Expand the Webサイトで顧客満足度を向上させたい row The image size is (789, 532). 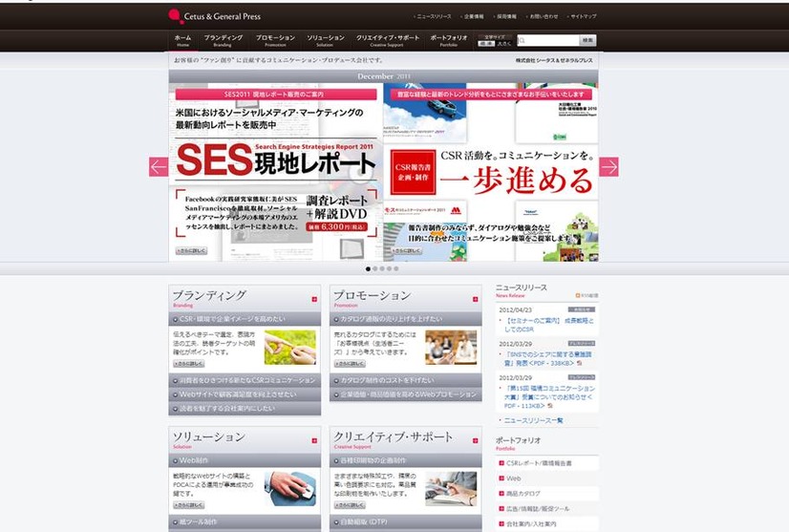(245, 394)
